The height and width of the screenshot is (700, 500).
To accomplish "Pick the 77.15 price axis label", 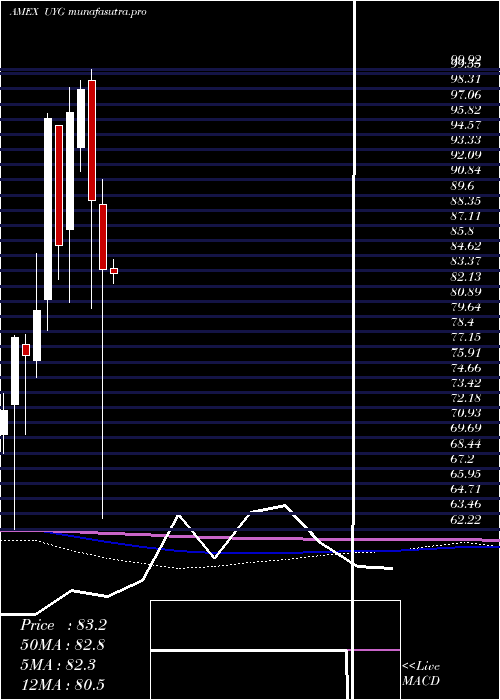I will point(466,338).
